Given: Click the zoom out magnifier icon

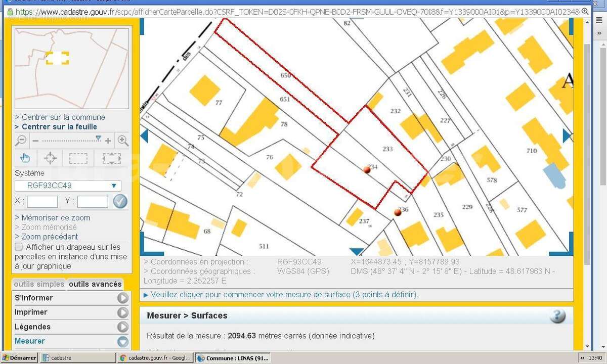Looking at the screenshot, I should pos(21,141).
